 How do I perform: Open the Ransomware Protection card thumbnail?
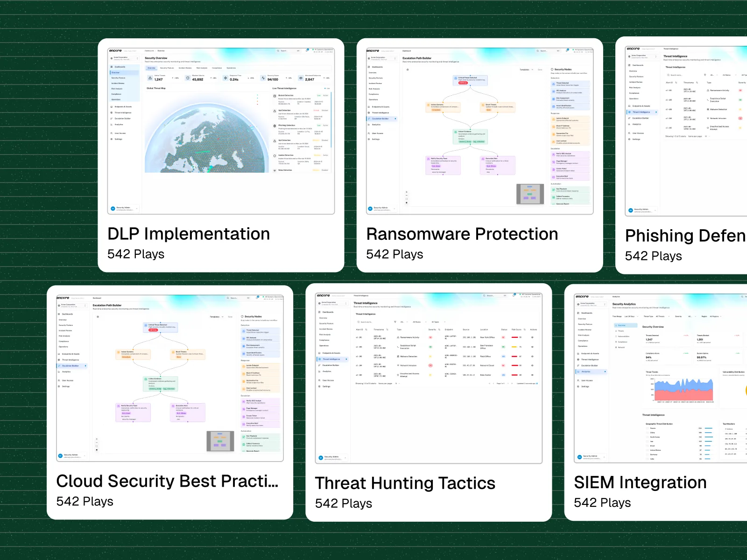tap(479, 131)
